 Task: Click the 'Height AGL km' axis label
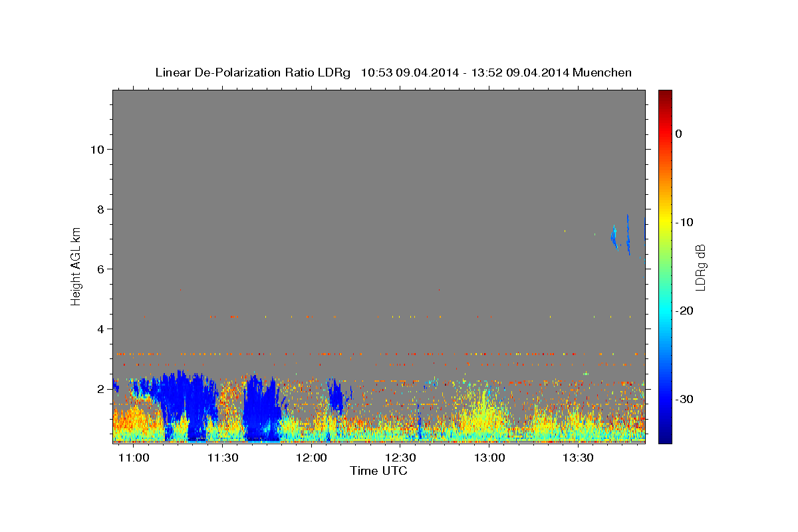pyautogui.click(x=76, y=265)
